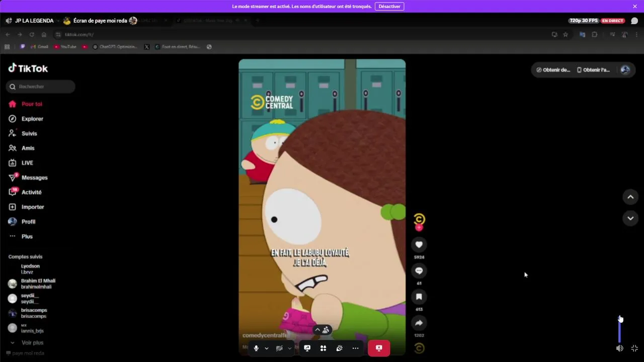Open the X bookmark icon

tap(146, 47)
